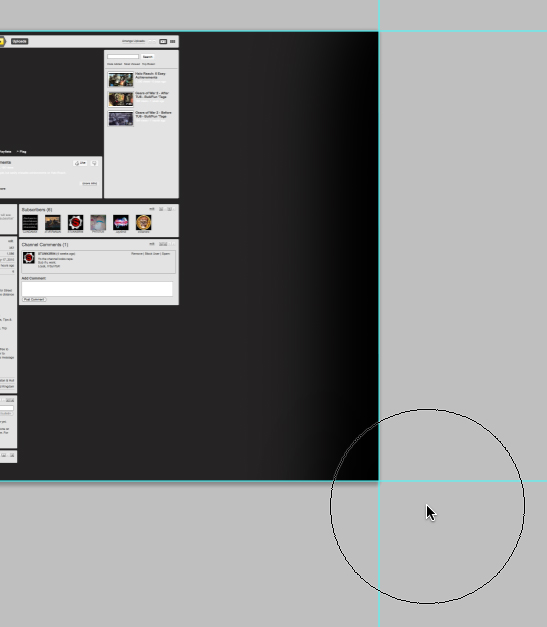Click the fourth subscriber avatar with pink tones
The image size is (547, 627).
coord(98,222)
